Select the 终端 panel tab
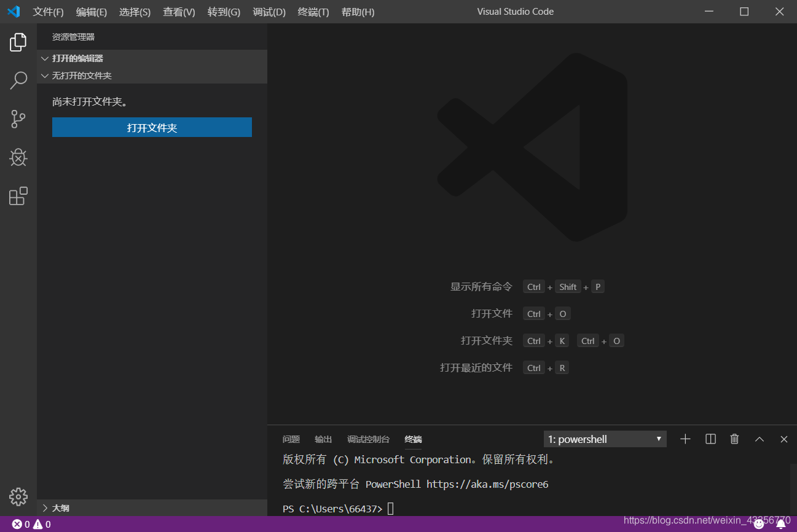The height and width of the screenshot is (532, 797). pyautogui.click(x=413, y=439)
